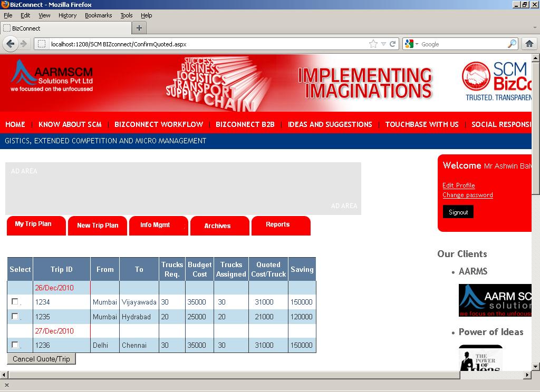This screenshot has width=540, height=392.
Task: Open the Help menu
Action: [x=147, y=15]
